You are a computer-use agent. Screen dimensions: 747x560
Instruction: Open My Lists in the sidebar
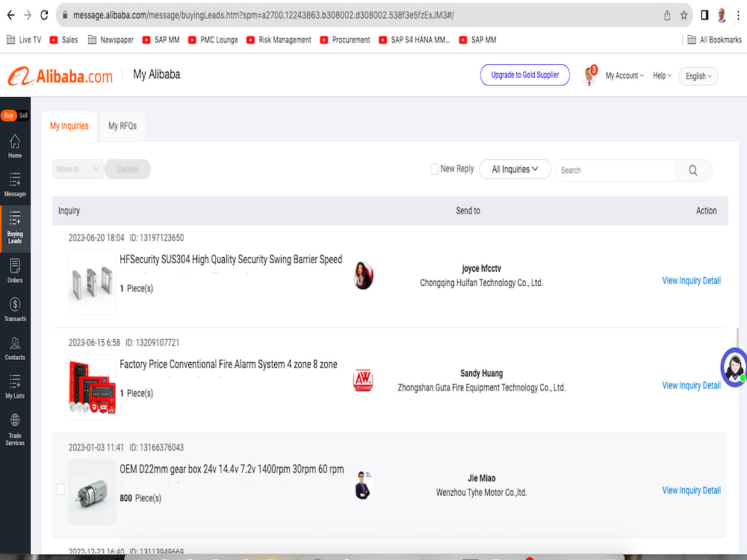(x=15, y=387)
